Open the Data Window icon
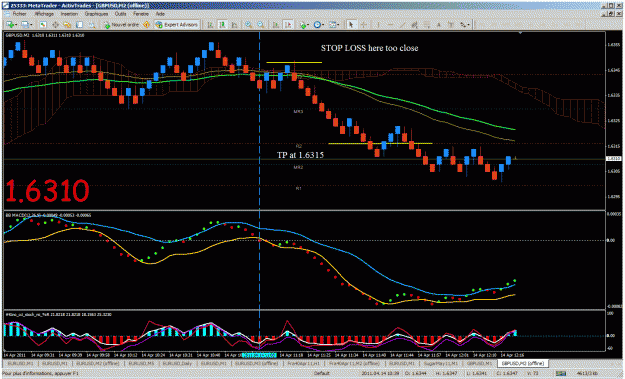This screenshot has width=625, height=379. coord(55,25)
